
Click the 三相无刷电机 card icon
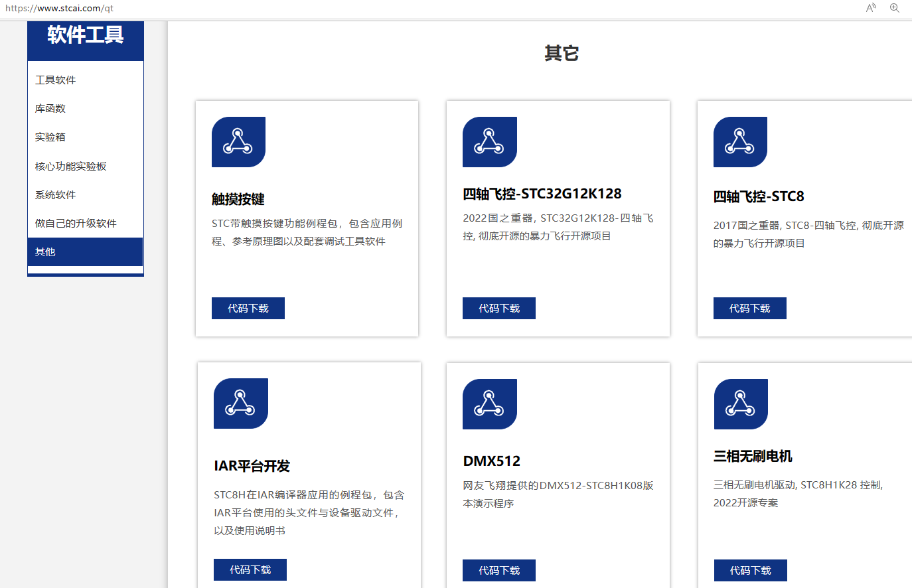click(741, 404)
